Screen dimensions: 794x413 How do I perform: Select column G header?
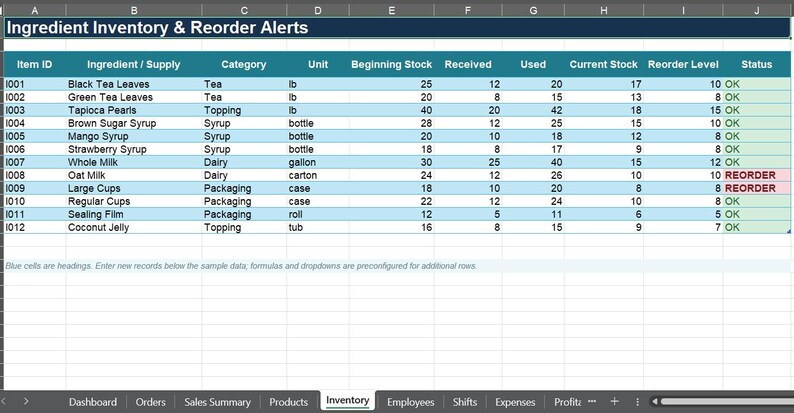tap(533, 11)
